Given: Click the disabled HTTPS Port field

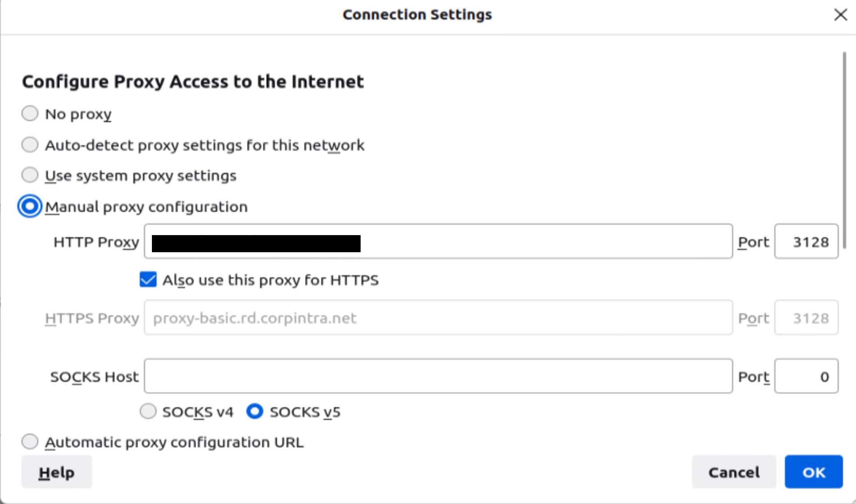Looking at the screenshot, I should click(806, 318).
